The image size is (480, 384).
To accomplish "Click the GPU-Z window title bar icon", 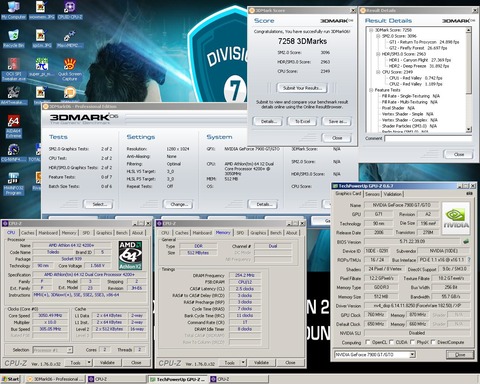I will (335, 186).
